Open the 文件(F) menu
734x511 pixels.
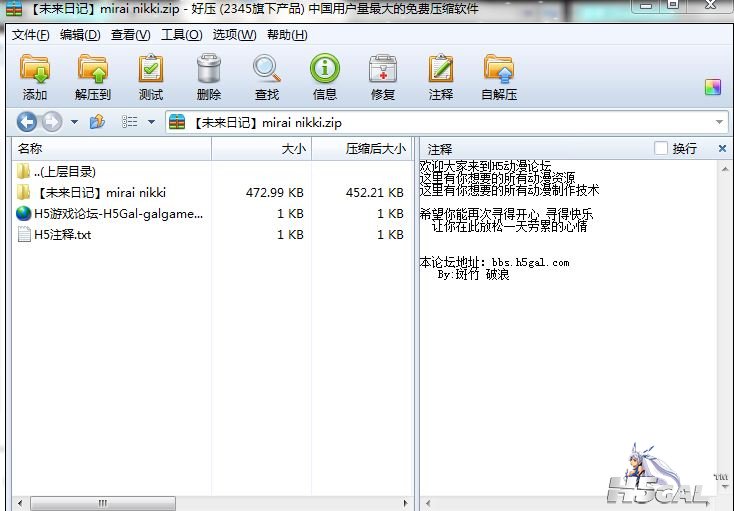30,35
